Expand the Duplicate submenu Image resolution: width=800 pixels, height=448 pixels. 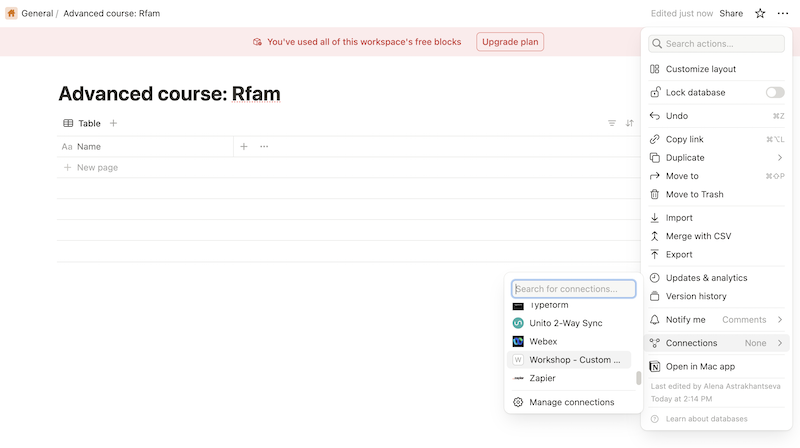tap(716, 158)
